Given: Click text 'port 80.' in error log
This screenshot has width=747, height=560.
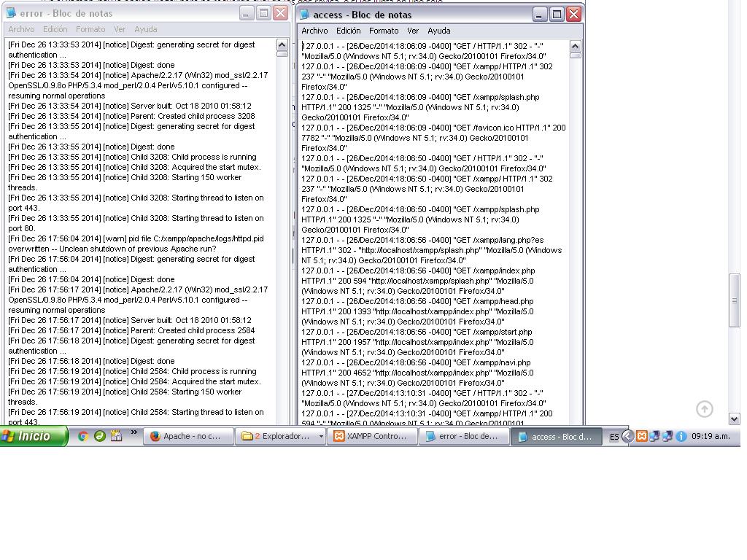Looking at the screenshot, I should click(x=21, y=228).
